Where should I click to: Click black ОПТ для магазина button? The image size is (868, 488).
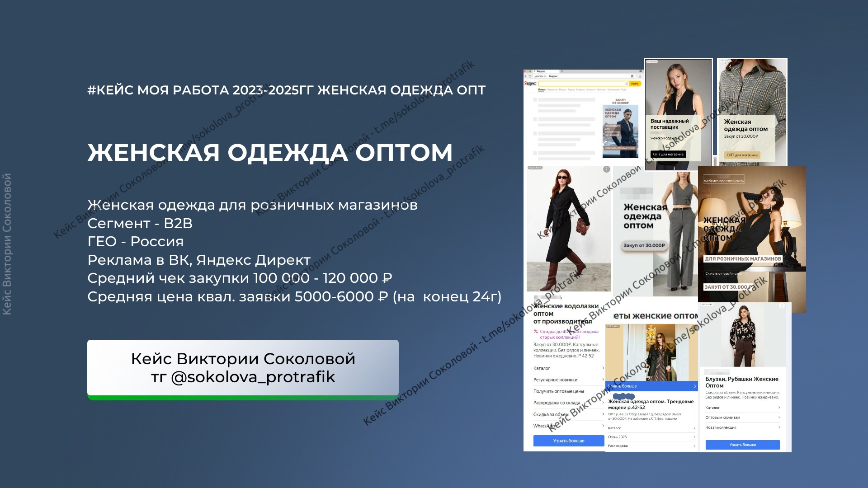[668, 154]
